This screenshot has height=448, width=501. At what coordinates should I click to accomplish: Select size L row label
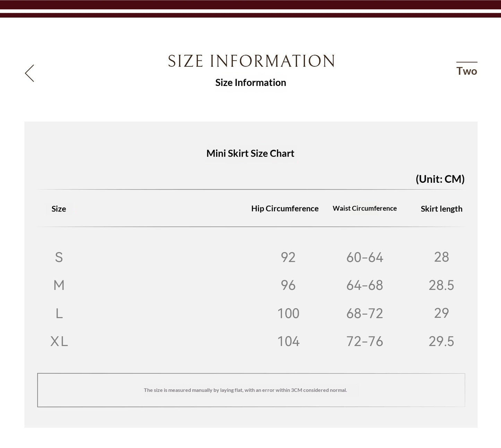click(59, 313)
